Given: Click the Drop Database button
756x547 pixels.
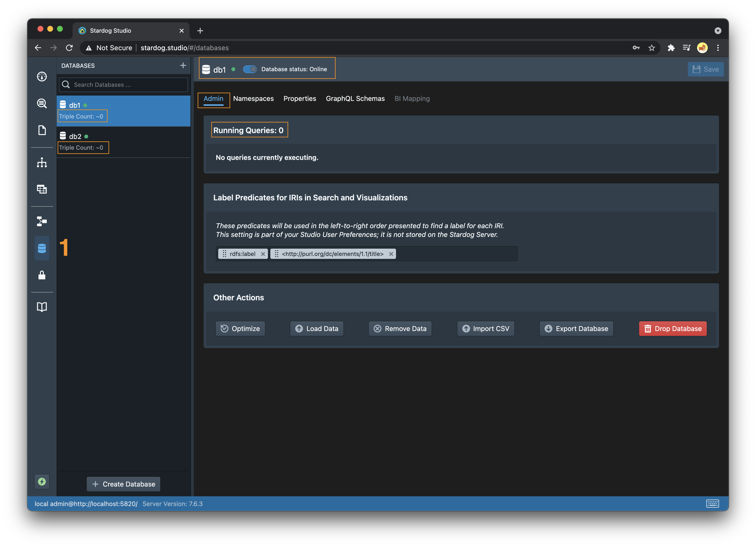Looking at the screenshot, I should [x=673, y=329].
